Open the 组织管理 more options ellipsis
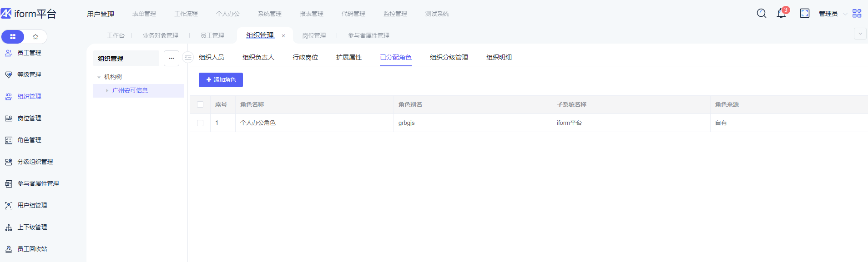 tap(172, 59)
